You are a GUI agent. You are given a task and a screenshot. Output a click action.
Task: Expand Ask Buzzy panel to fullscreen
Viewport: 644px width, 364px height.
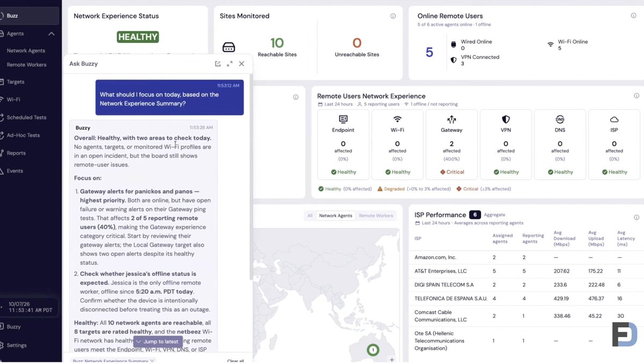pyautogui.click(x=229, y=63)
